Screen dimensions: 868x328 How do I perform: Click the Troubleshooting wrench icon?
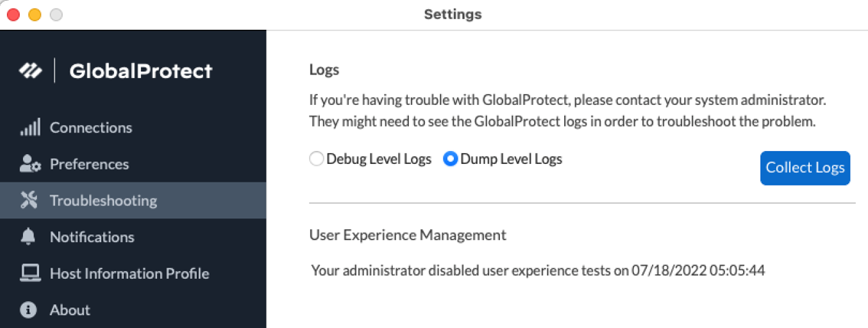(x=29, y=201)
